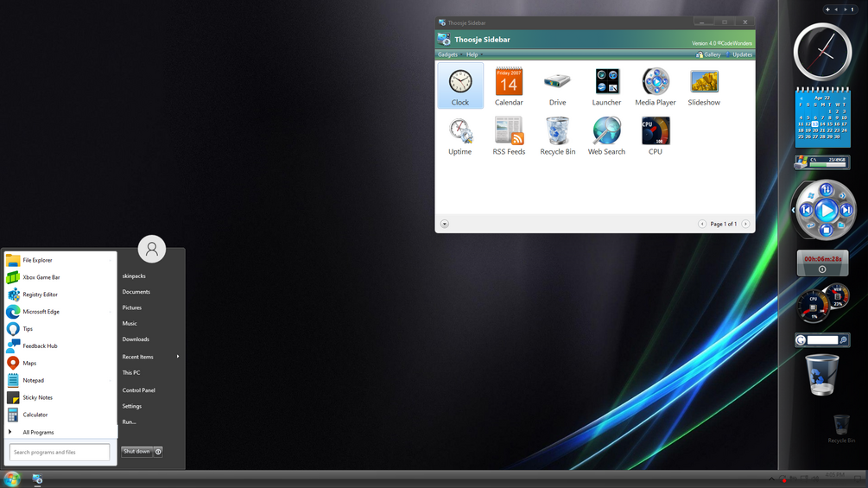Open the Help menu
The width and height of the screenshot is (868, 488).
point(473,54)
